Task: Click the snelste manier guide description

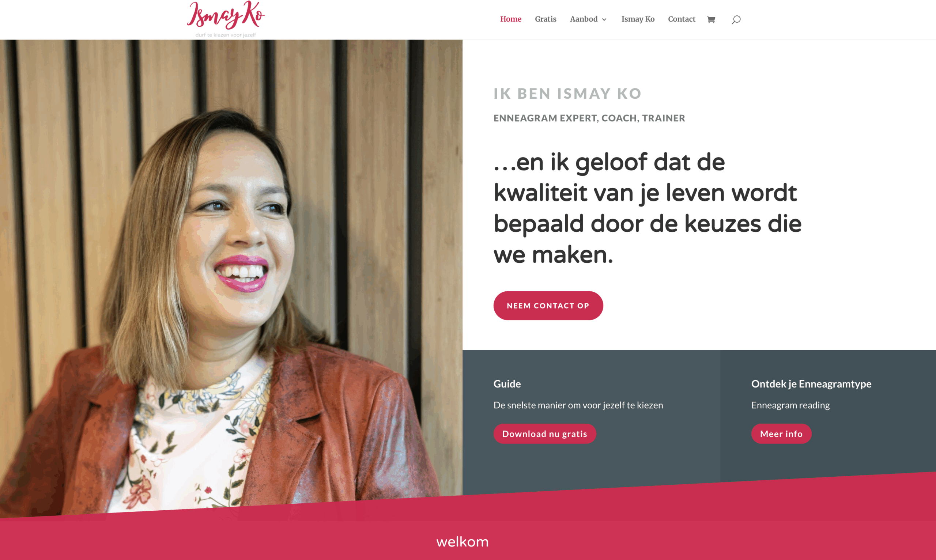Action: point(578,405)
